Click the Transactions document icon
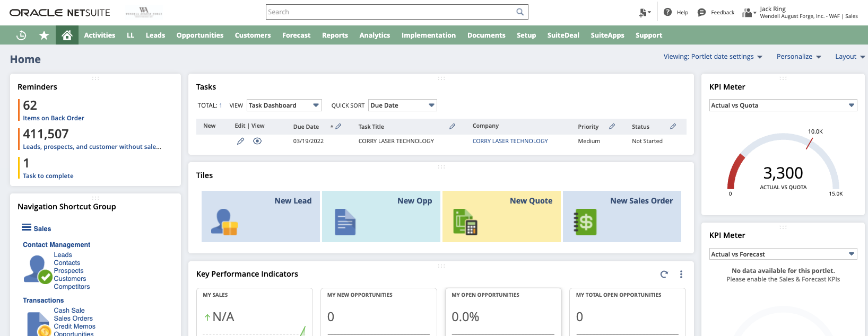 (x=39, y=324)
